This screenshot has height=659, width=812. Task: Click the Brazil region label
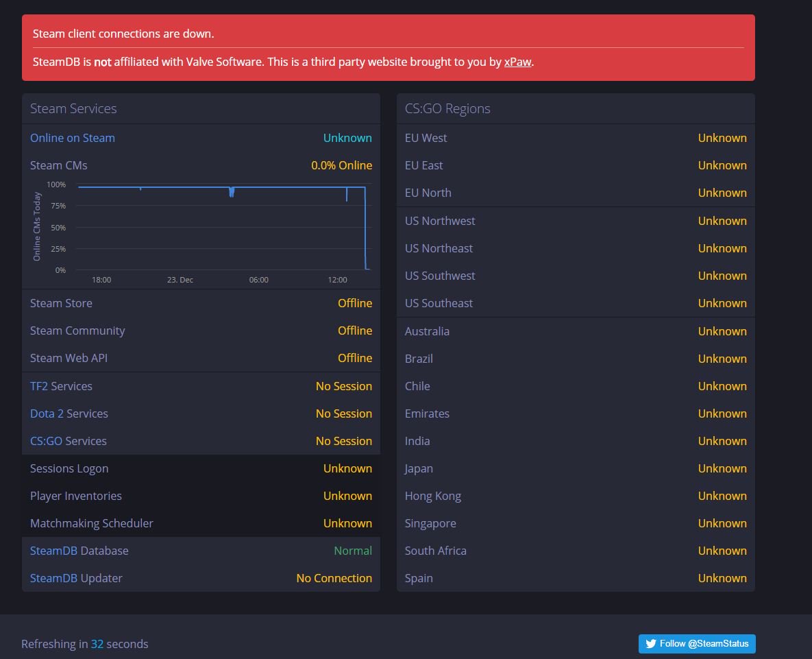(x=419, y=359)
